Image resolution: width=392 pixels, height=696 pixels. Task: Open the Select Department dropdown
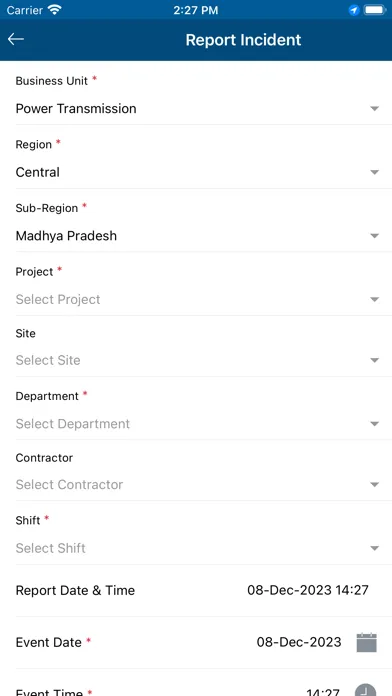coord(198,424)
